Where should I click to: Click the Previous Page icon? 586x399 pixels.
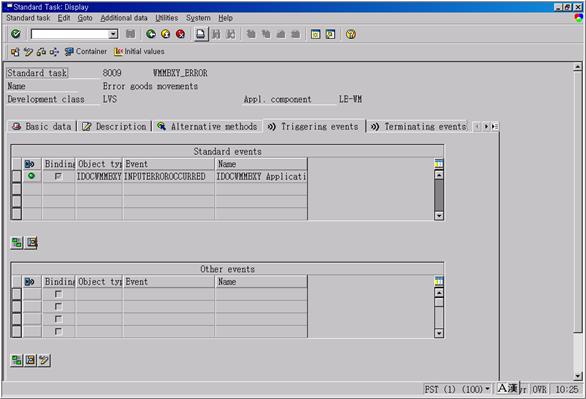(x=266, y=34)
